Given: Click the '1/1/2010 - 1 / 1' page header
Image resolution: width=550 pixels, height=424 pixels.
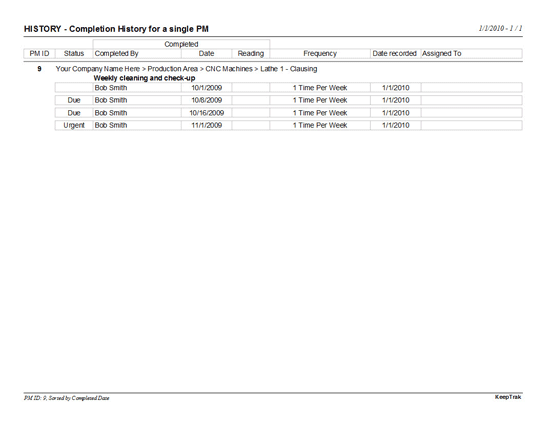Looking at the screenshot, I should (x=500, y=28).
